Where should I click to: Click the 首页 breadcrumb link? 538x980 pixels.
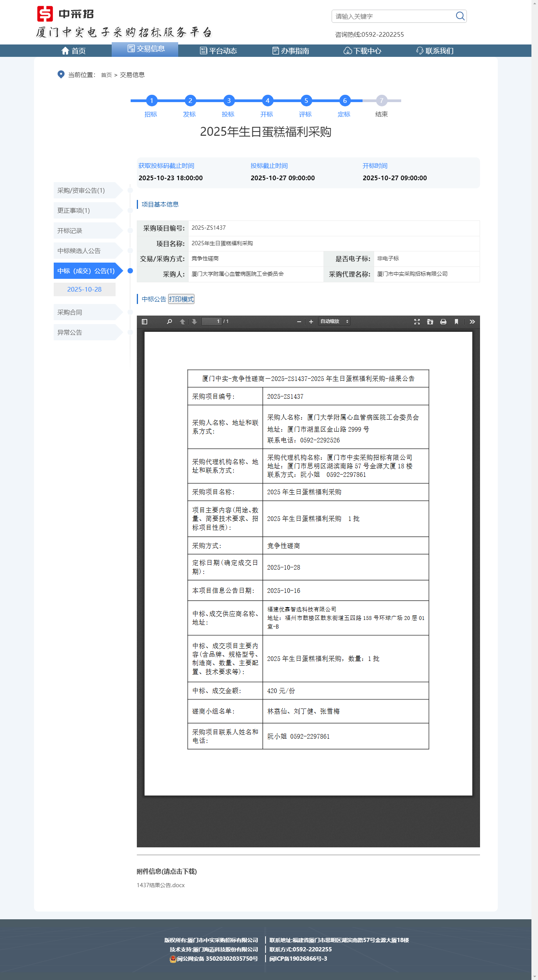(106, 75)
